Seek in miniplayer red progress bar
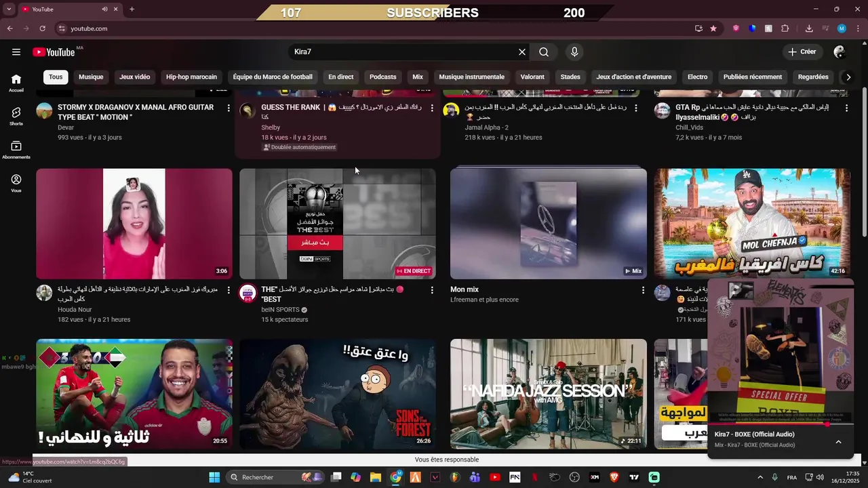Screen dimensions: 868x488 pyautogui.click(x=781, y=424)
